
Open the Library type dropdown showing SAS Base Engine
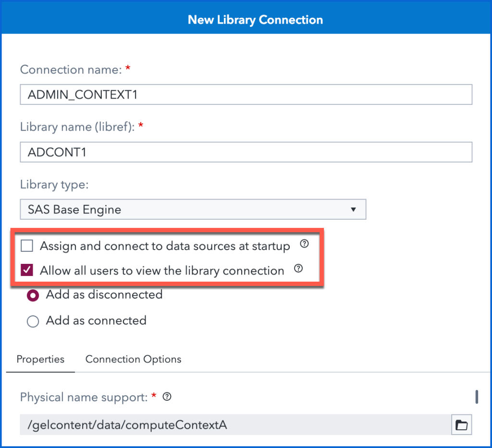point(193,210)
